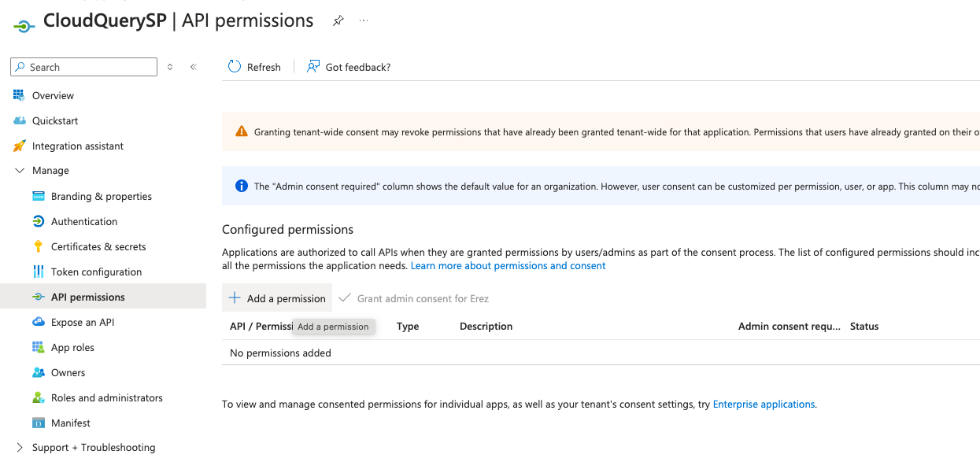Toggle the expand/collapse all arrows beside Search
This screenshot has height=473, width=980.
[170, 67]
